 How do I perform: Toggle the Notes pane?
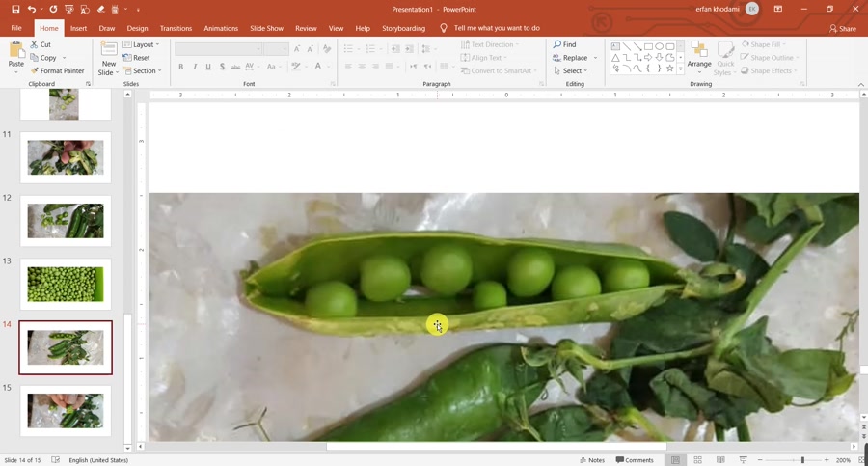pyautogui.click(x=592, y=460)
